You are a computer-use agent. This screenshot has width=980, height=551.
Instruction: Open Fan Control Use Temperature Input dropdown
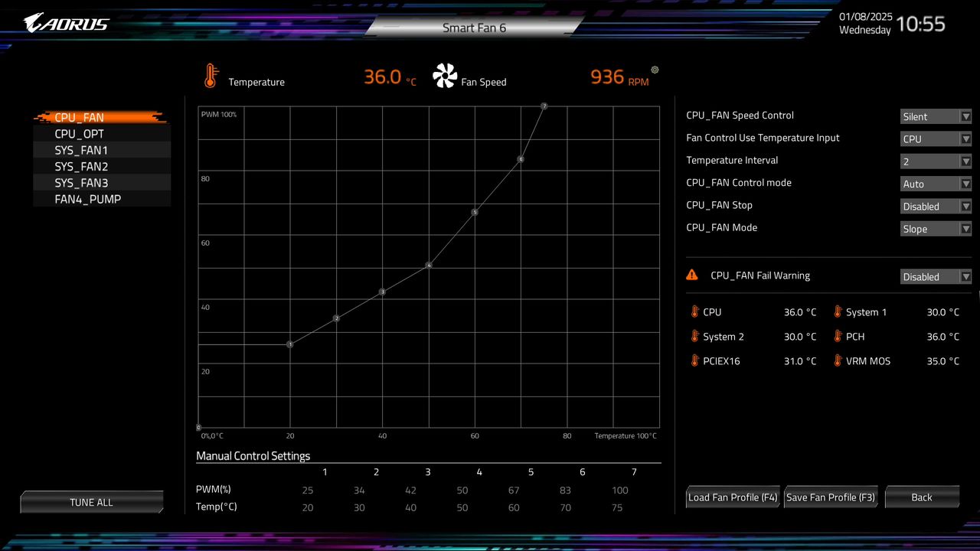[x=936, y=139]
